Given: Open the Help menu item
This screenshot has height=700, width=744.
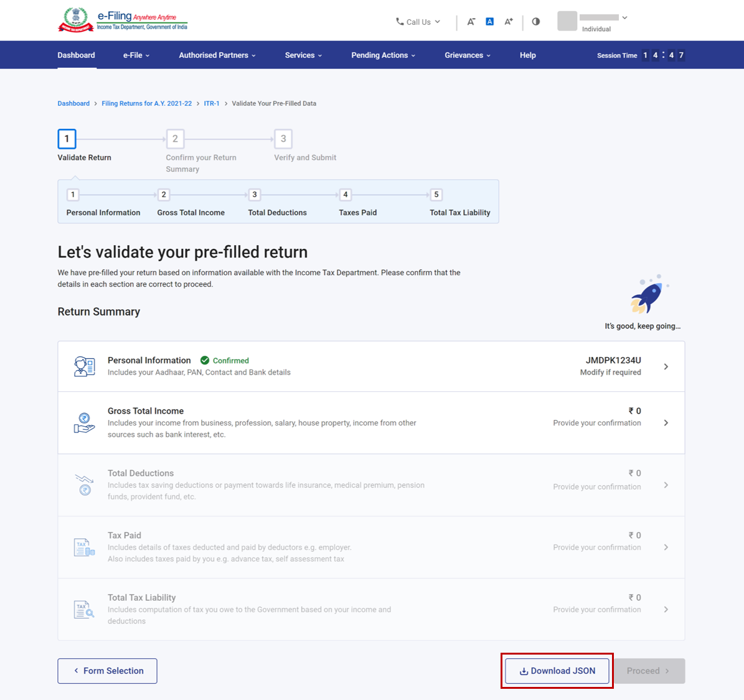Looking at the screenshot, I should click(x=527, y=55).
